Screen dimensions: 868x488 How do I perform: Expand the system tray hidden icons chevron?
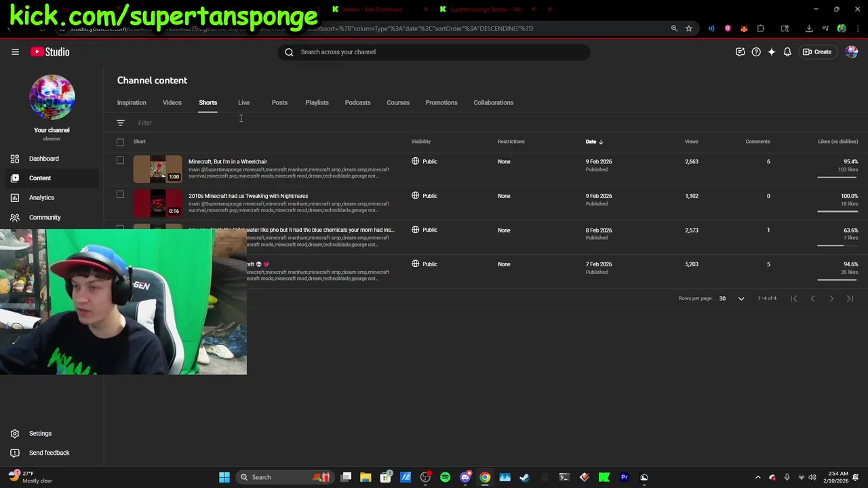point(758,477)
